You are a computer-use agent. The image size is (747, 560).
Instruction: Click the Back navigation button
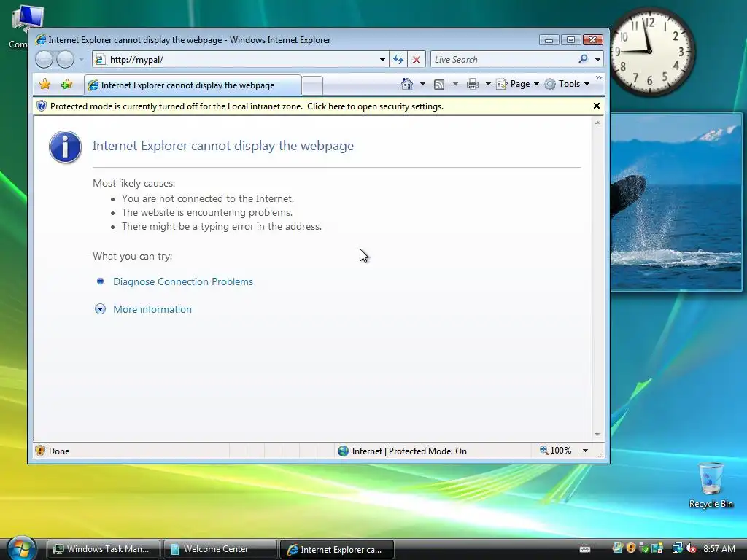[x=44, y=60]
